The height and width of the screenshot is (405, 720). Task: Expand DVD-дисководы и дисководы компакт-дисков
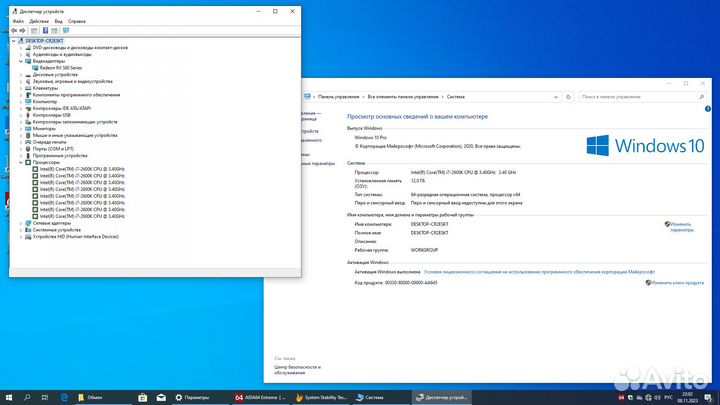click(x=21, y=48)
